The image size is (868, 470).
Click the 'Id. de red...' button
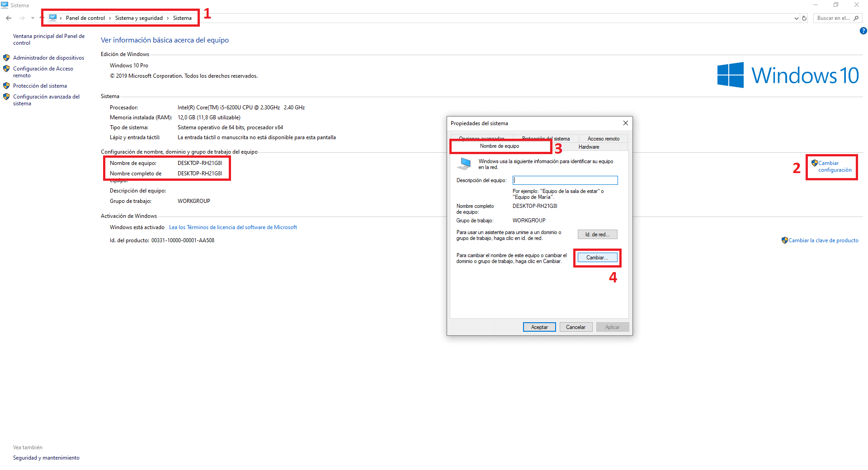(597, 235)
